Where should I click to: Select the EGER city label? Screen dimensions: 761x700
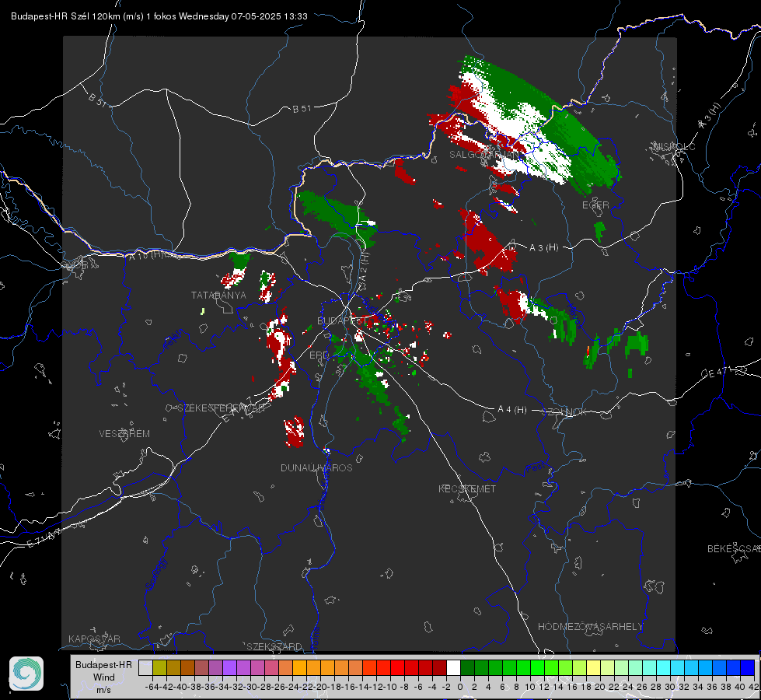(595, 205)
